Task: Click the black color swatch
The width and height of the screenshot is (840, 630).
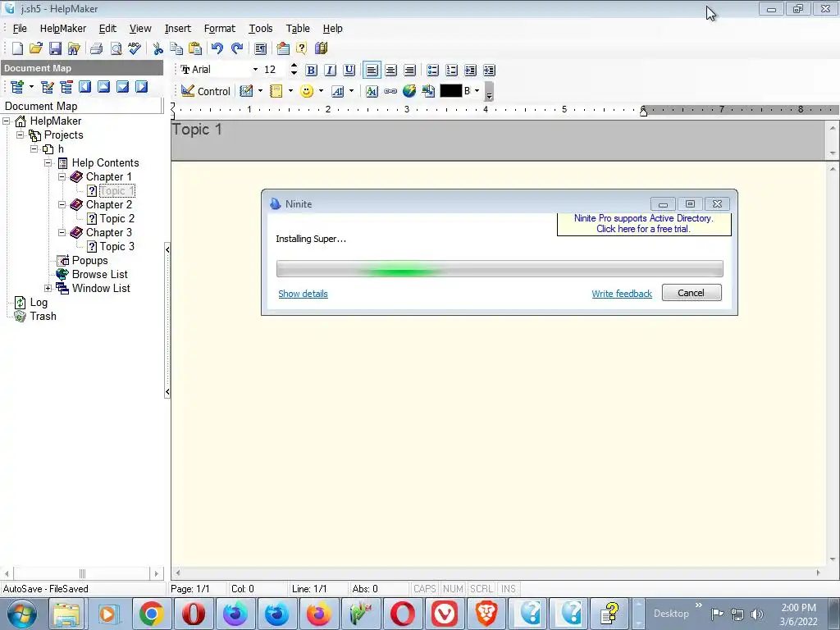Action: pyautogui.click(x=450, y=91)
